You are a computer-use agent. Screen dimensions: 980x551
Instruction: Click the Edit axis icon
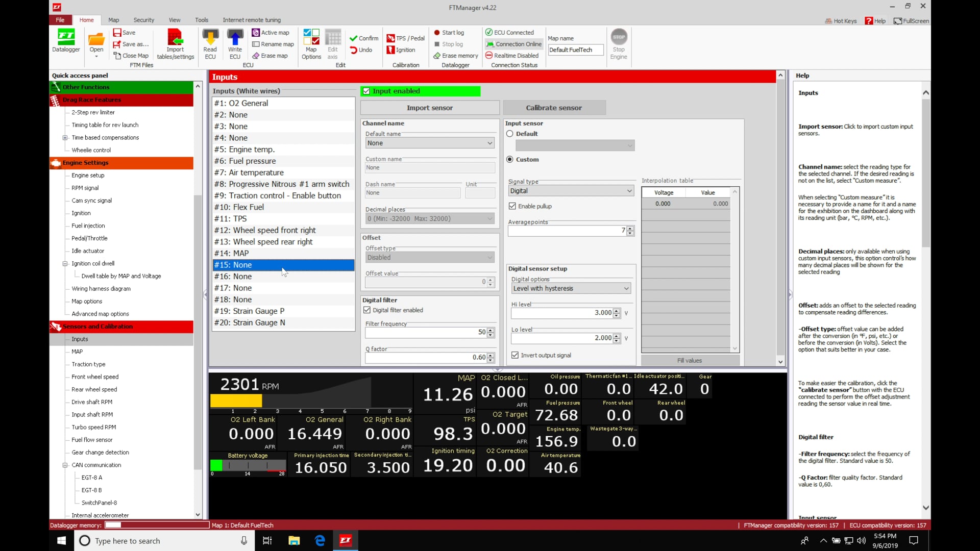coord(333,43)
